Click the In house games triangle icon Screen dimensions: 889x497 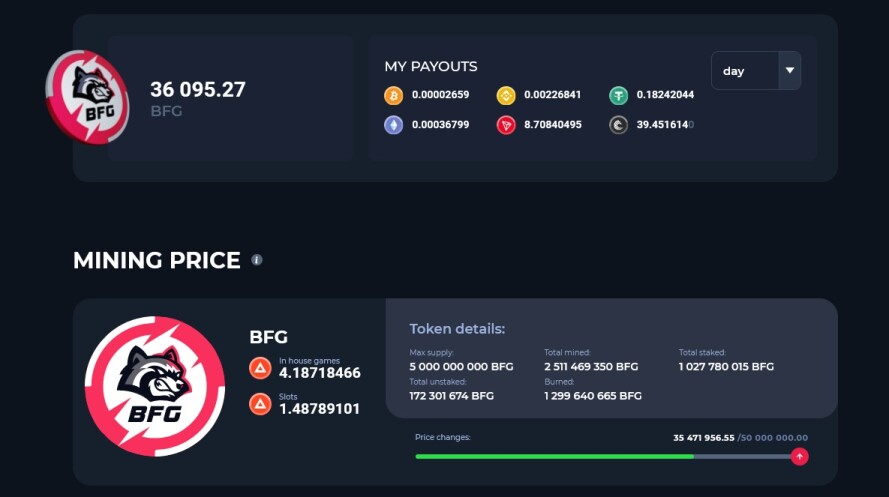pyautogui.click(x=260, y=368)
